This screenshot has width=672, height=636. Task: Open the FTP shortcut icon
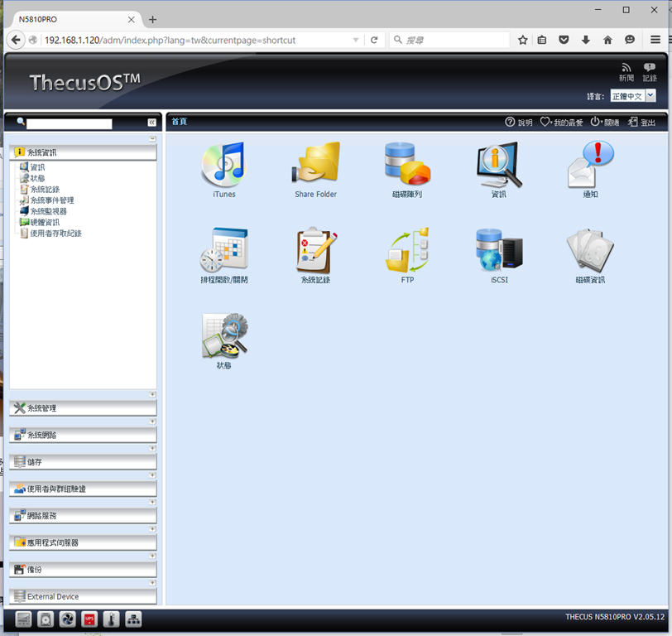[x=407, y=251]
